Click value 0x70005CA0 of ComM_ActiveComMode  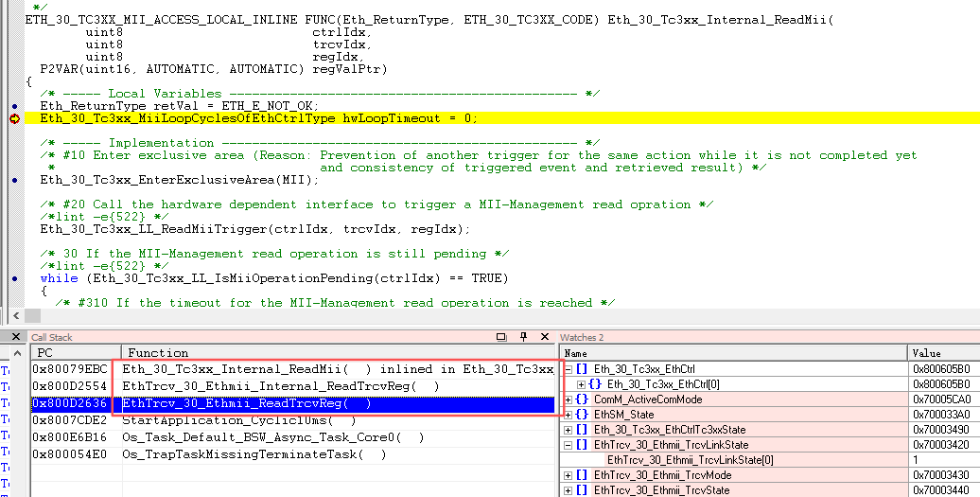click(942, 399)
